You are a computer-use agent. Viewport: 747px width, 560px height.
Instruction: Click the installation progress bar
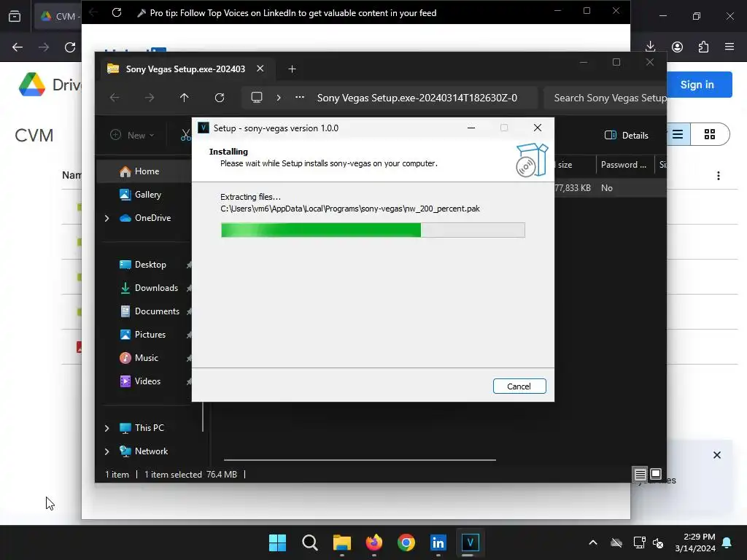click(x=373, y=230)
